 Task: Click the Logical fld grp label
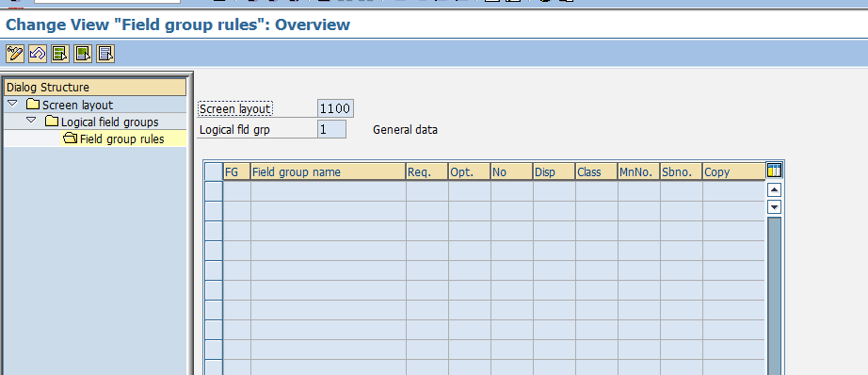[x=234, y=130]
